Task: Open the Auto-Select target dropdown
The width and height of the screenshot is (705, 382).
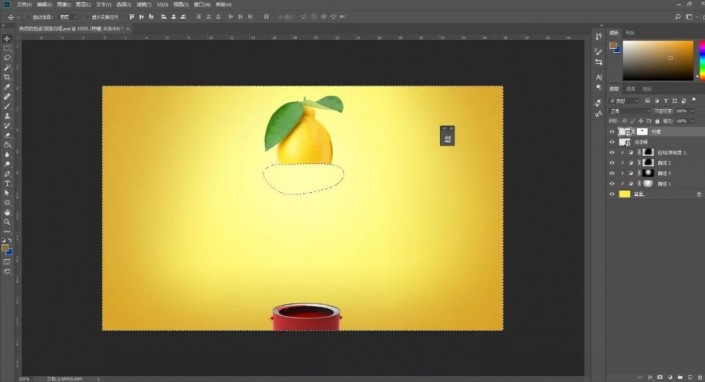Action: 68,17
